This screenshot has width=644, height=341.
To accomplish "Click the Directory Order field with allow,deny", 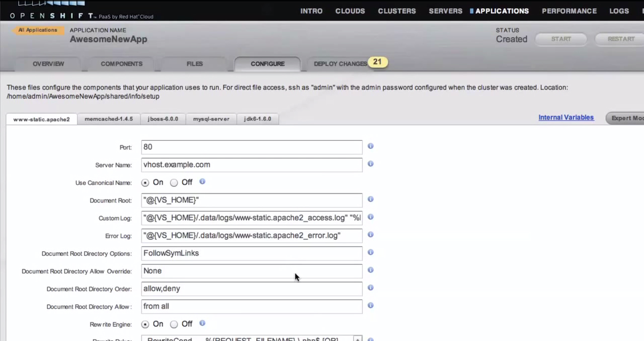I will [252, 289].
